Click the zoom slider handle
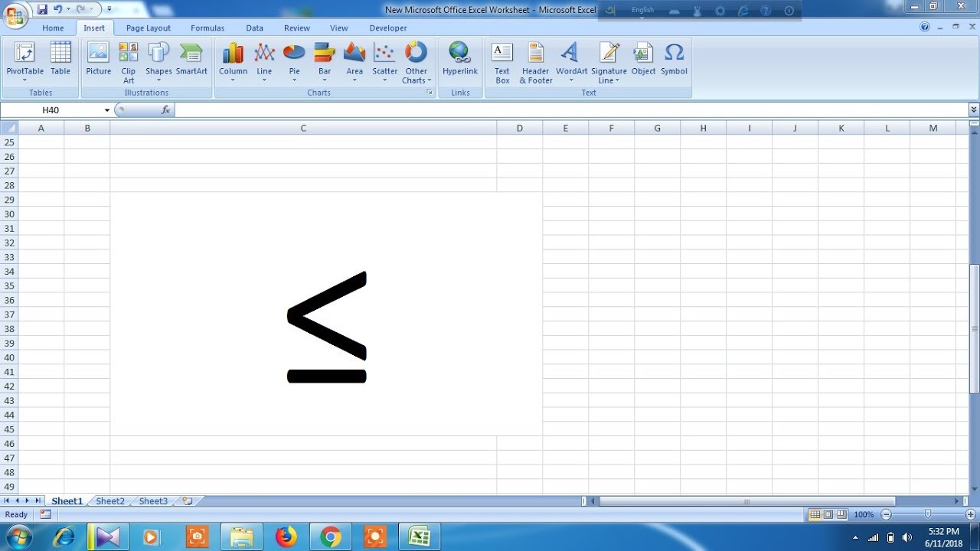This screenshot has height=551, width=980. pyautogui.click(x=928, y=514)
